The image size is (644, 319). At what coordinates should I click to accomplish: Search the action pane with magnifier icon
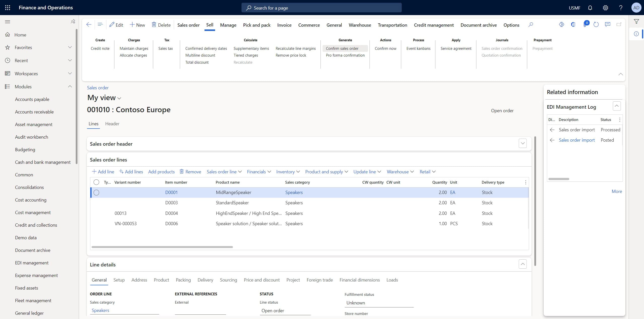click(531, 25)
